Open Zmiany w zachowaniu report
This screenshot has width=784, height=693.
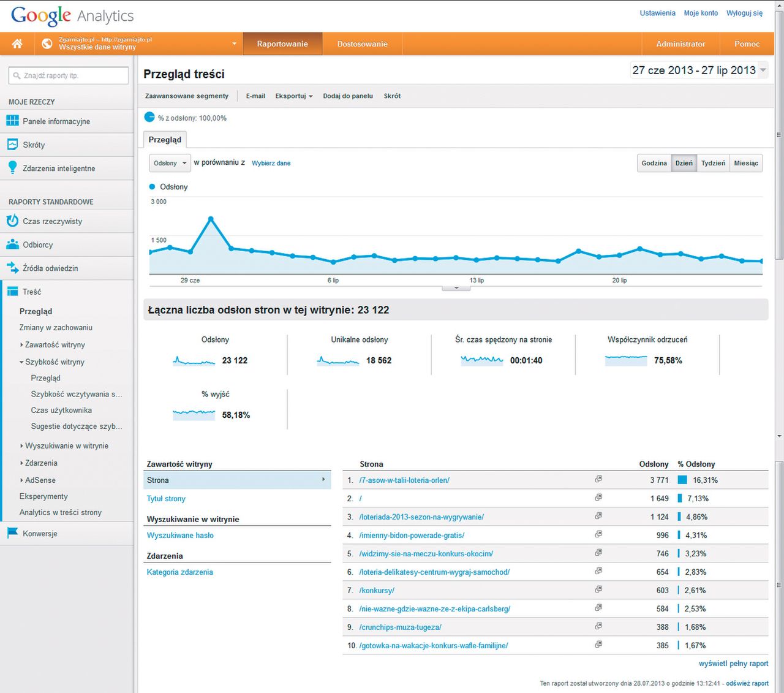tap(56, 327)
